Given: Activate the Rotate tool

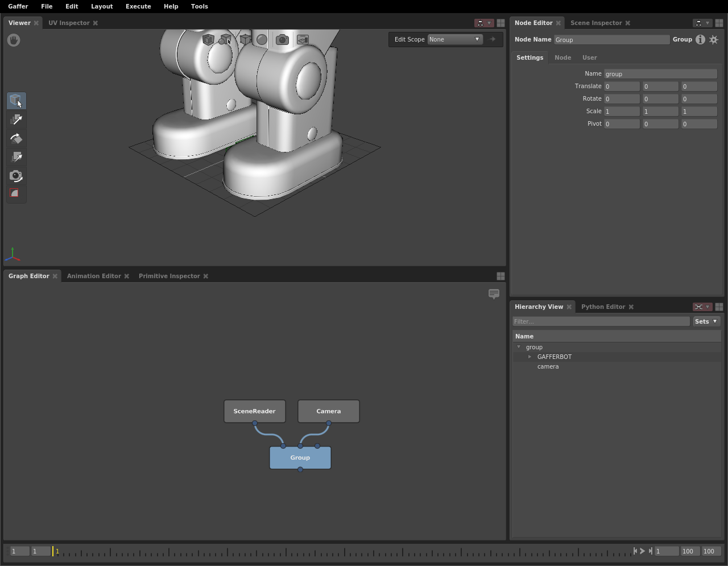Looking at the screenshot, I should point(16,138).
